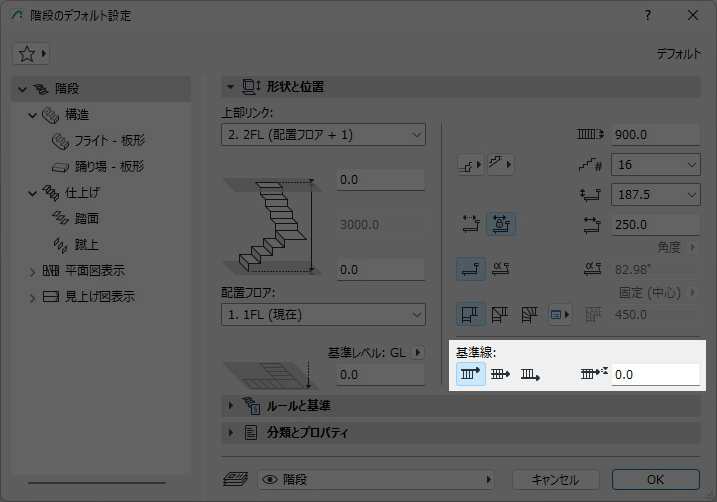The image size is (717, 502).
Task: Click the baseline offset input field
Action: 654,375
